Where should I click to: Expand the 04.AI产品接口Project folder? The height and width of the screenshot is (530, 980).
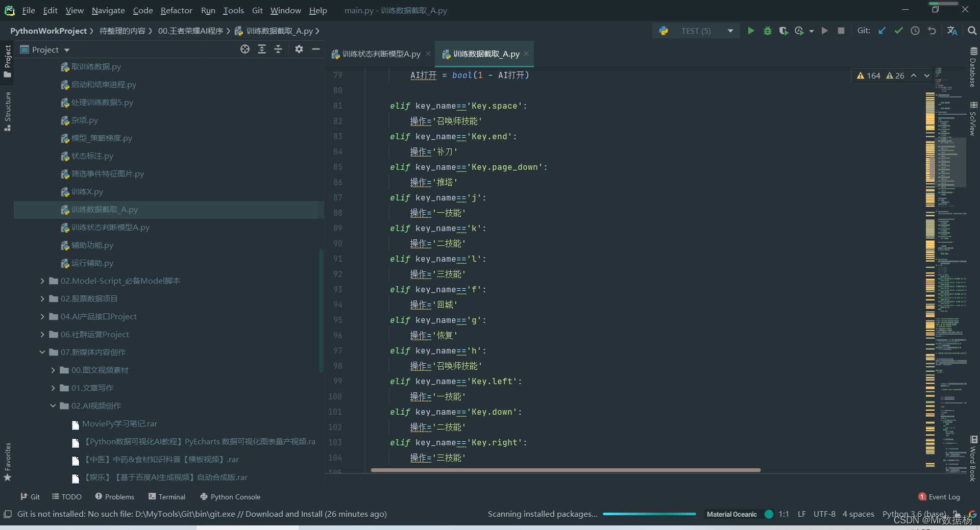click(x=42, y=316)
